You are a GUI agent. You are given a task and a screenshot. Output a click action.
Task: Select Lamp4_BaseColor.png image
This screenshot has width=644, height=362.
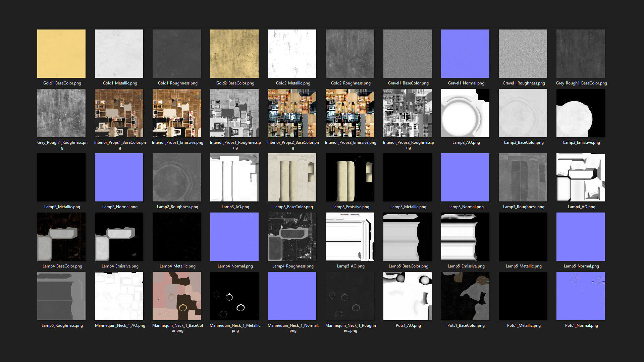[61, 237]
